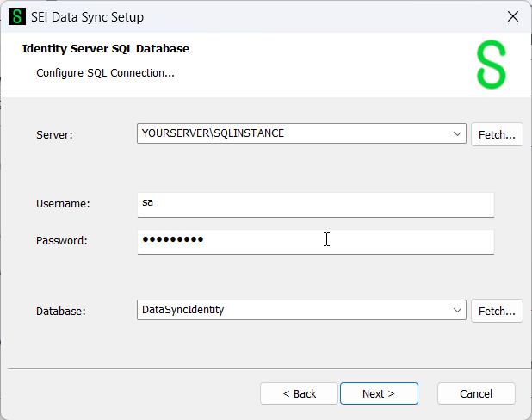532x420 pixels.
Task: Cancel the setup wizard
Action: point(476,393)
